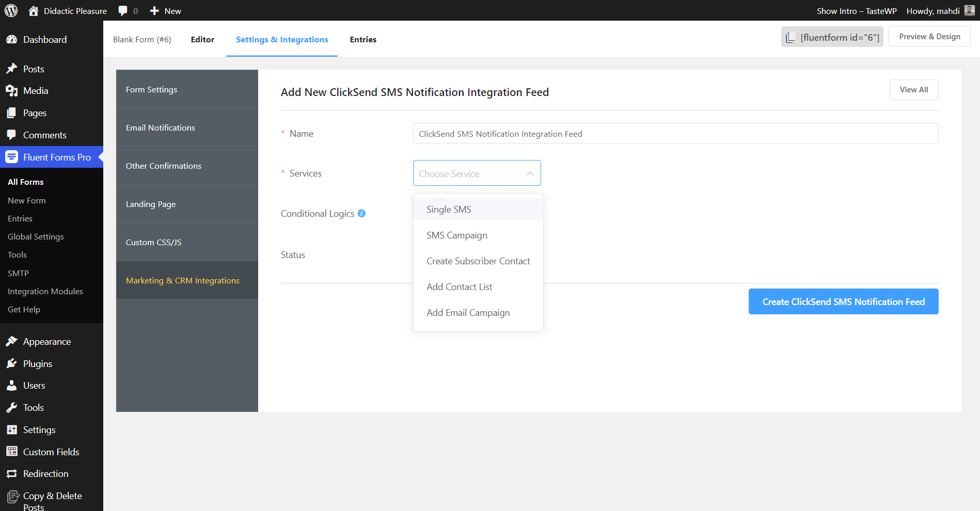Viewport: 980px width, 511px height.
Task: Switch to the Entries tab
Action: (363, 40)
